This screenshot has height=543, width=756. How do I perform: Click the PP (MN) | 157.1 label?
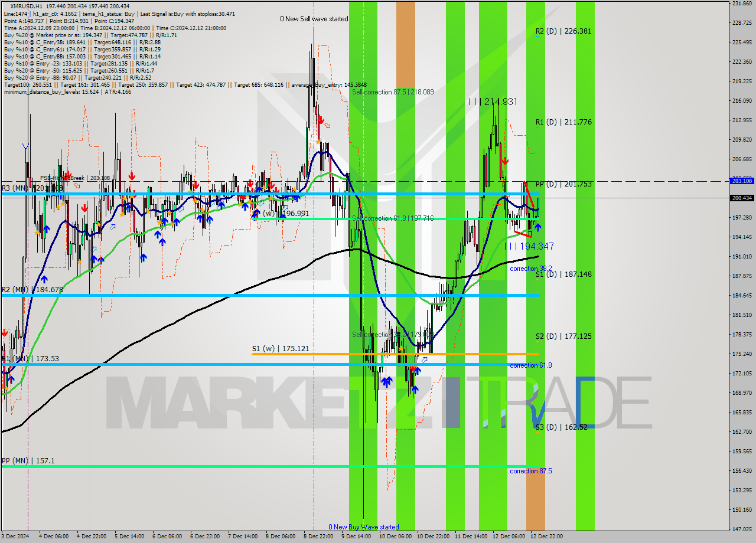point(28,460)
